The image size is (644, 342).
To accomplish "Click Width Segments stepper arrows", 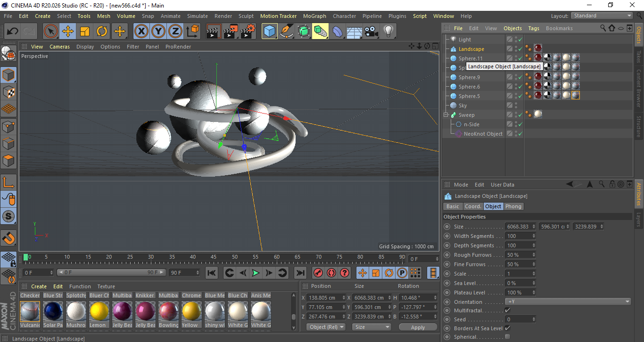I will (x=534, y=236).
